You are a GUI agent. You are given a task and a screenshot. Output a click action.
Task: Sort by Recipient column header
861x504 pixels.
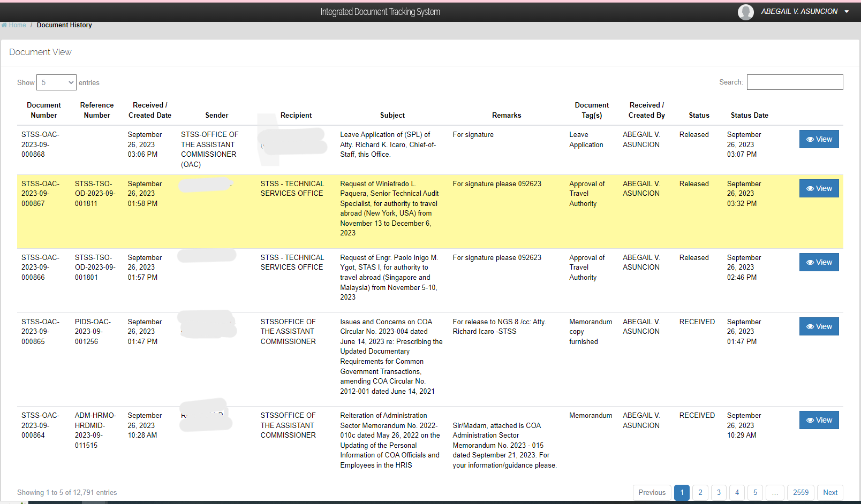click(x=296, y=115)
